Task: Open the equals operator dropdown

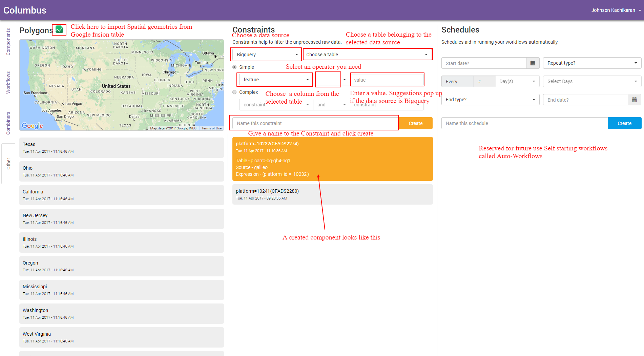Action: tap(331, 80)
